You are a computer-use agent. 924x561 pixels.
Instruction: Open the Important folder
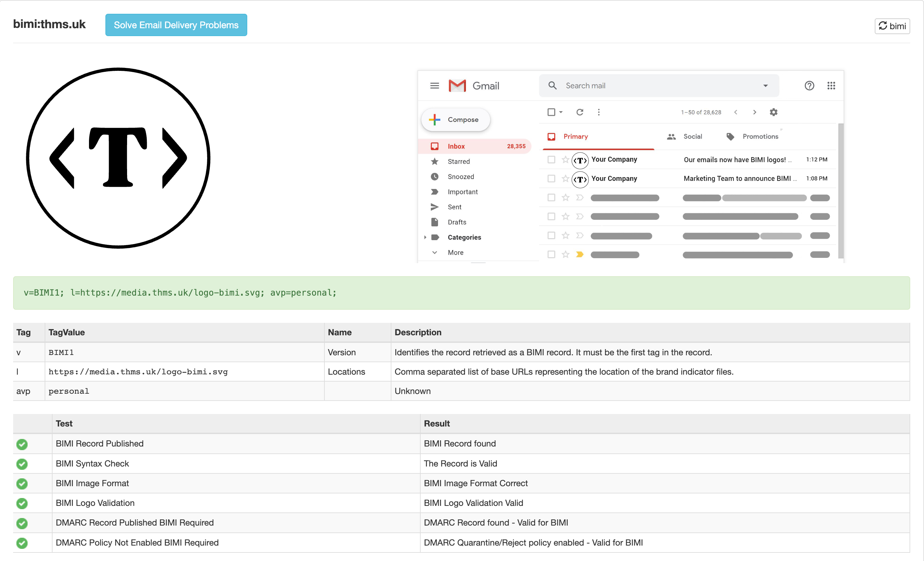[462, 192]
